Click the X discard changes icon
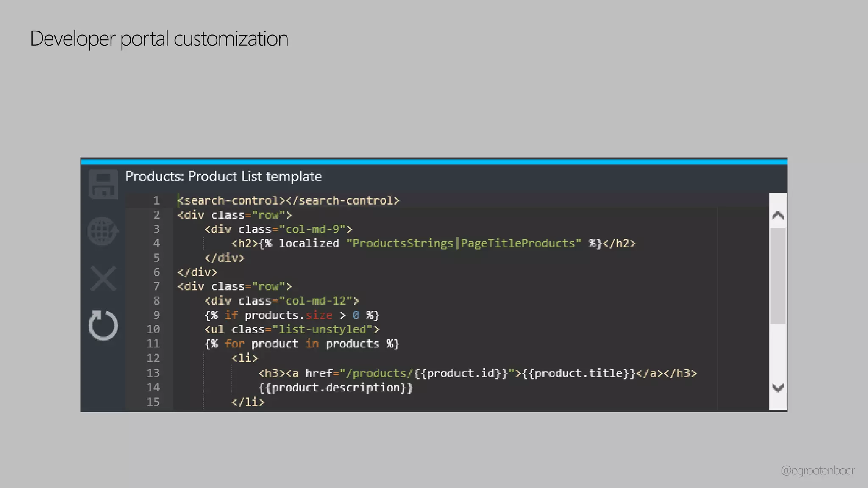 (103, 279)
